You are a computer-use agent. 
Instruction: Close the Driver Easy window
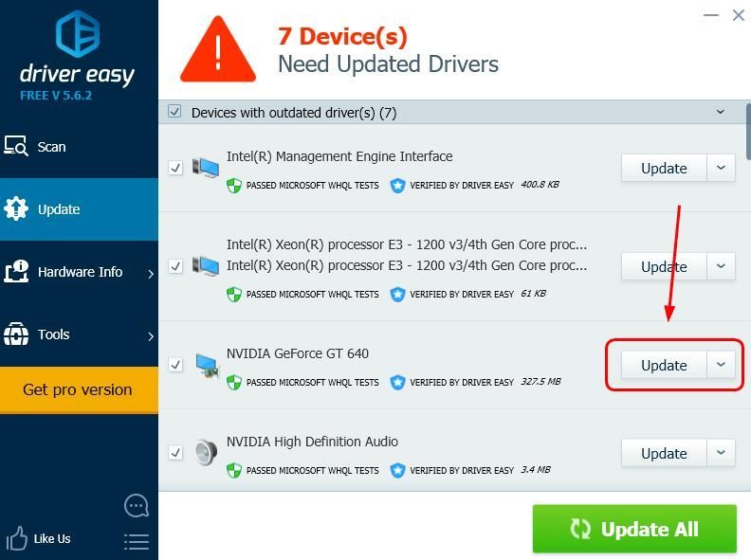point(738,15)
